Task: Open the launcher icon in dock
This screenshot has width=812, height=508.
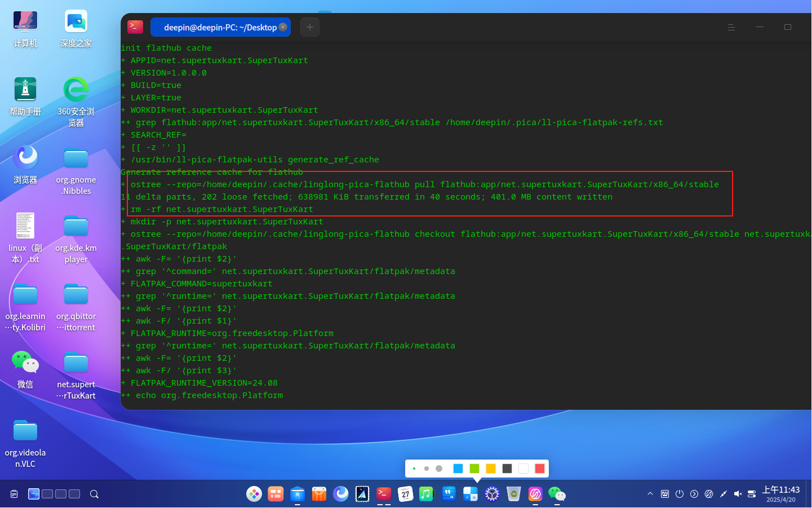Action: point(254,494)
